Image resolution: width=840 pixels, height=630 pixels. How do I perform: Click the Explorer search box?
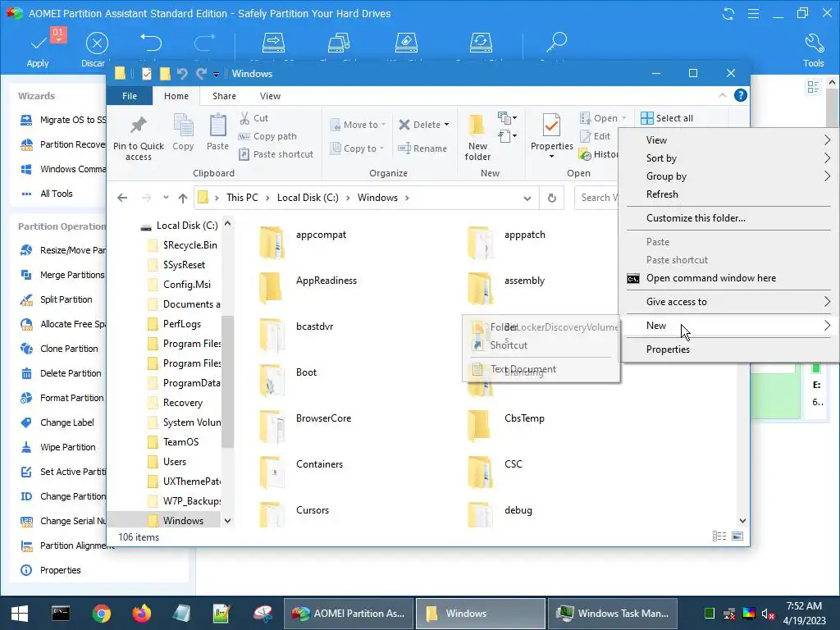coord(596,198)
